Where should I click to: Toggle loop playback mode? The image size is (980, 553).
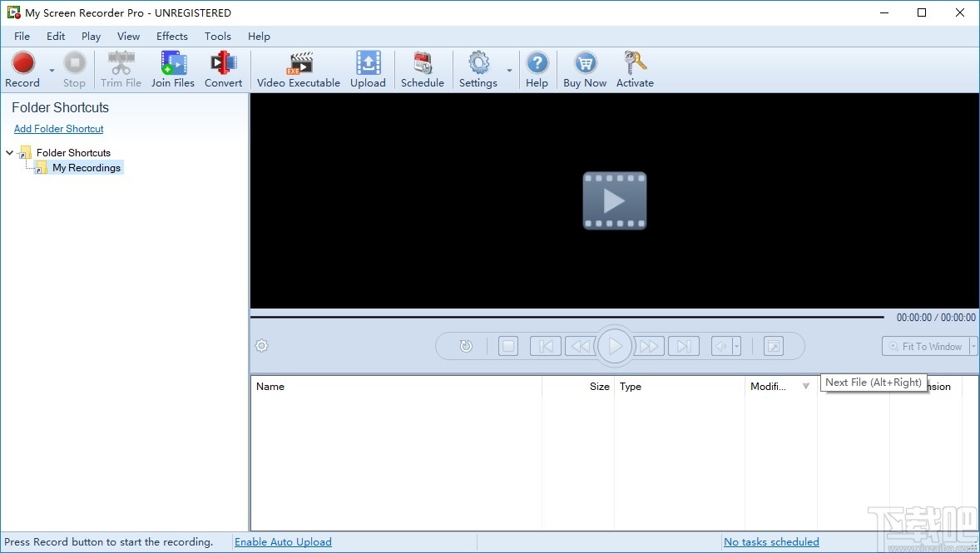coord(466,346)
